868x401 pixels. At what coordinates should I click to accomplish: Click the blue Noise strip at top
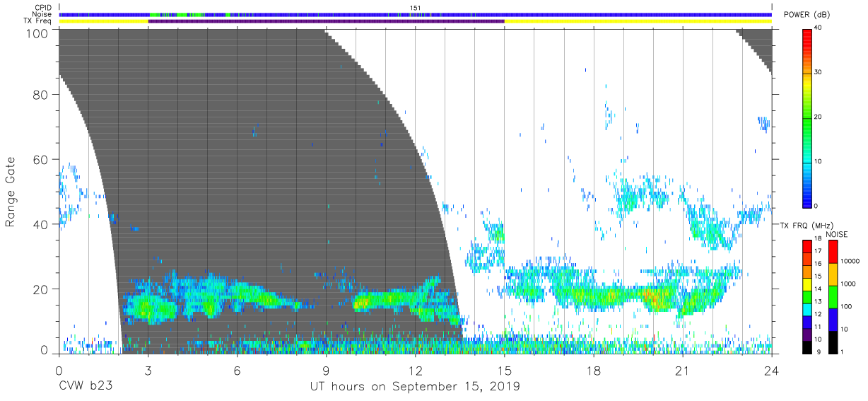pyautogui.click(x=416, y=14)
